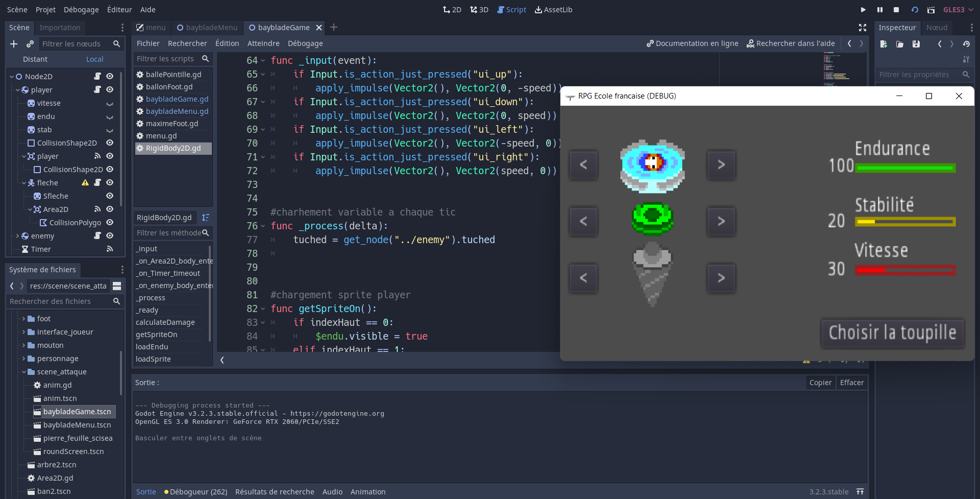Click the green Endurance bar in game
The width and height of the screenshot is (980, 499).
click(905, 168)
